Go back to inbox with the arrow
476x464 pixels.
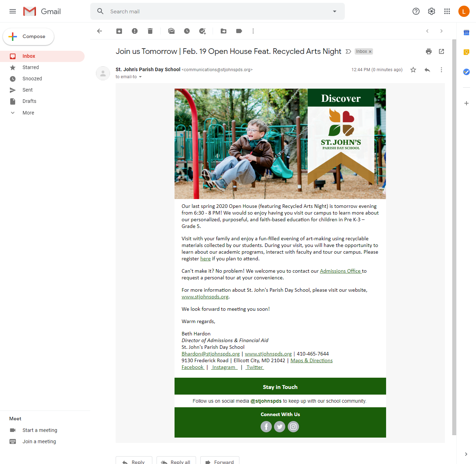99,31
